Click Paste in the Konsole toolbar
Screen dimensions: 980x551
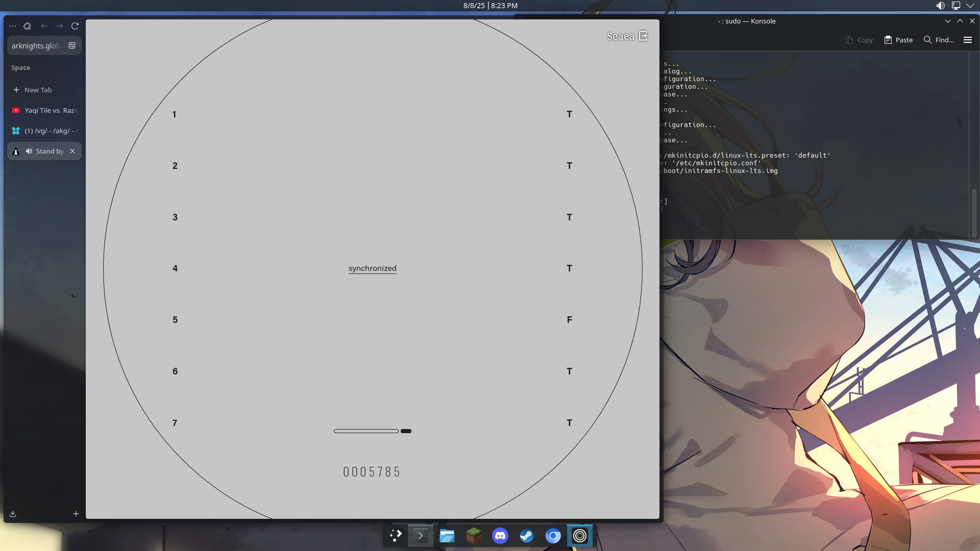898,40
